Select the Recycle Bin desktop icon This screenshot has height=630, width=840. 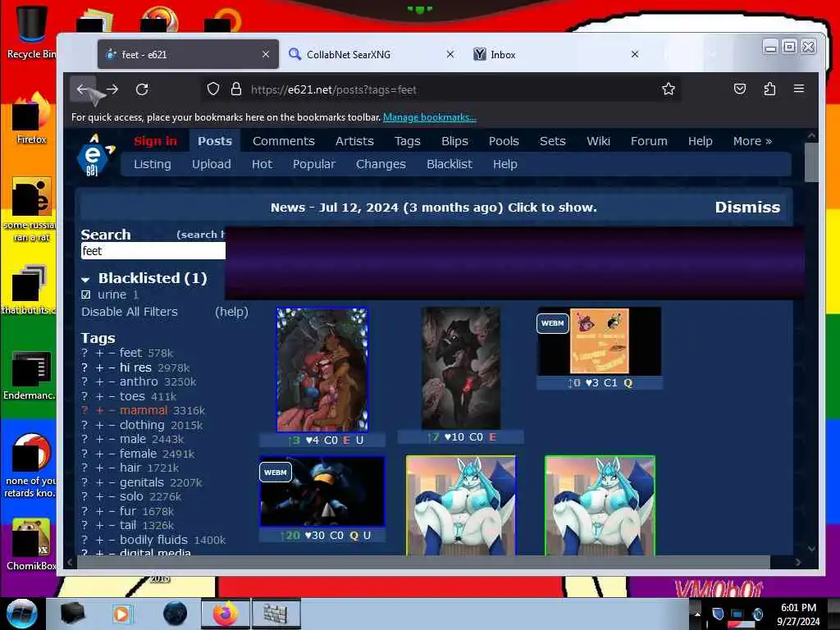[x=30, y=32]
